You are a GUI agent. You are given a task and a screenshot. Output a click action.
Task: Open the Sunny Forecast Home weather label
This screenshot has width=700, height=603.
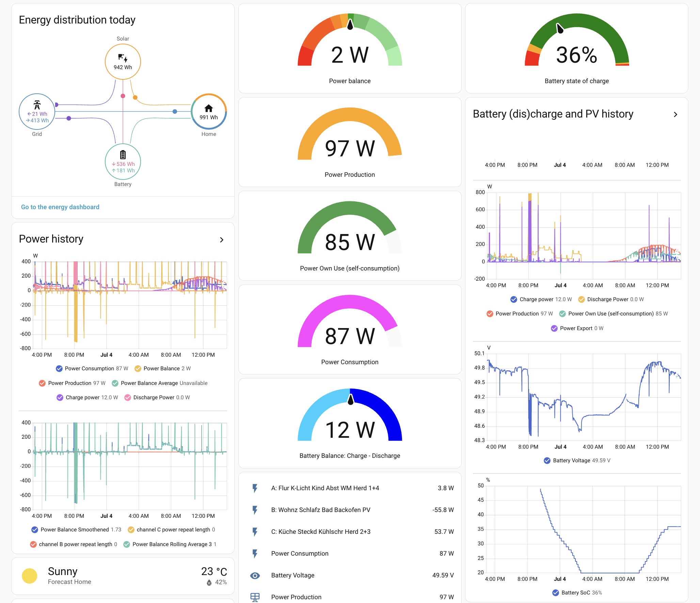(x=69, y=576)
